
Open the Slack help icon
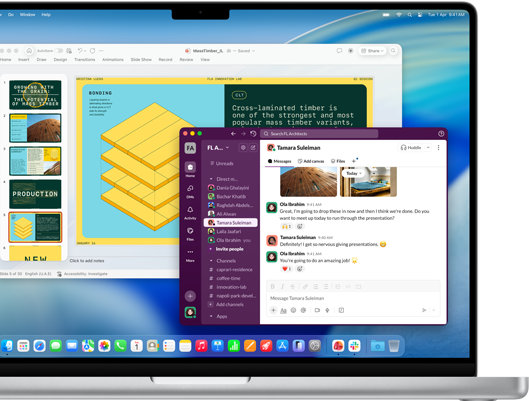coord(441,134)
